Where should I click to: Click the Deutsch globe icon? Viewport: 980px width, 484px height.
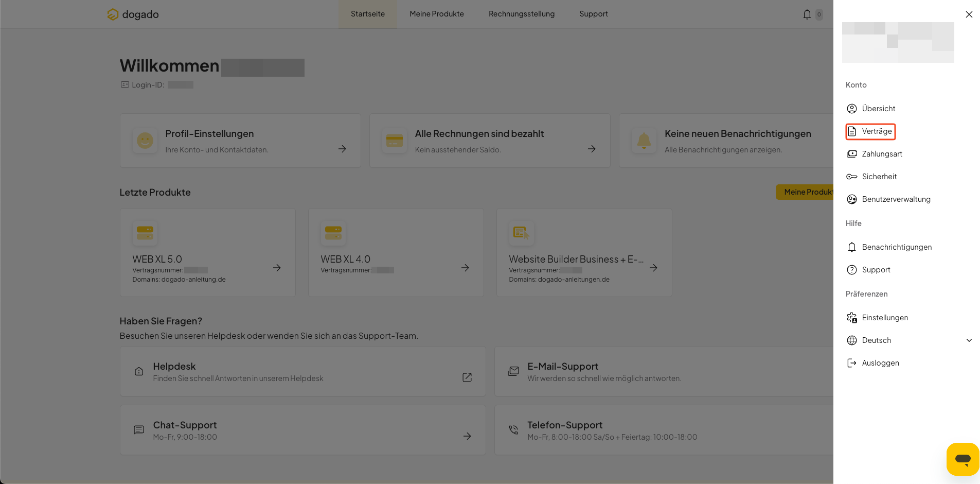pyautogui.click(x=852, y=340)
